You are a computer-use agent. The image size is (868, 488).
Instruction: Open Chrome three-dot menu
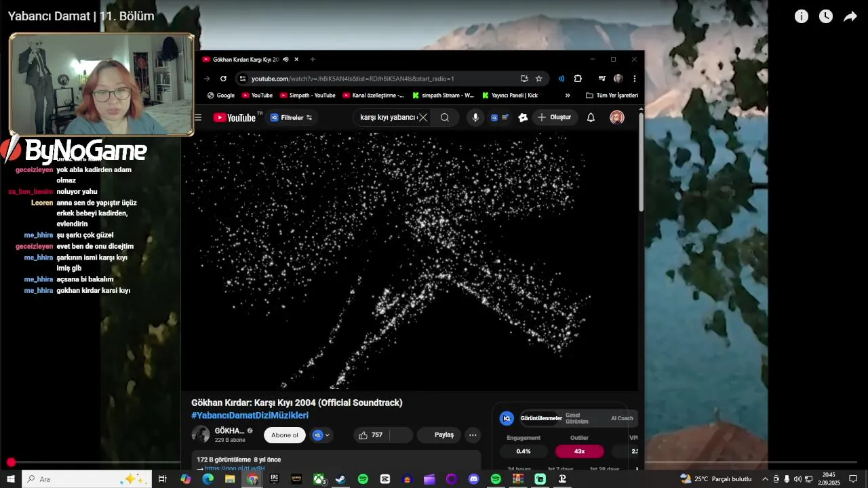pyautogui.click(x=634, y=79)
